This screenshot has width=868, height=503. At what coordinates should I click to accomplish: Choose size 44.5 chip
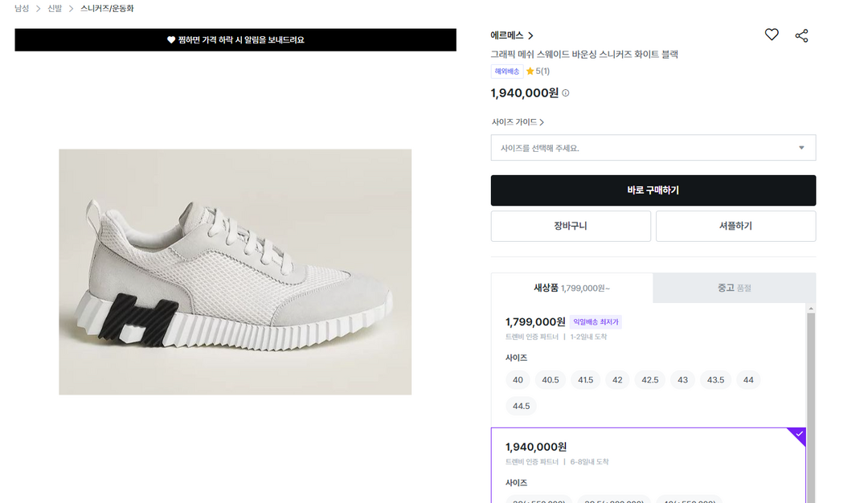click(x=521, y=406)
